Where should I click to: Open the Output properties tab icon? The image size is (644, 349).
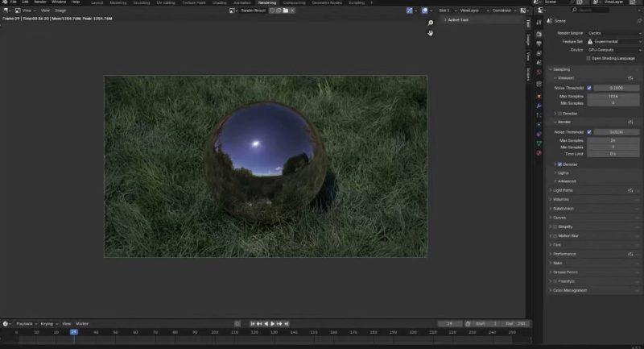[539, 44]
